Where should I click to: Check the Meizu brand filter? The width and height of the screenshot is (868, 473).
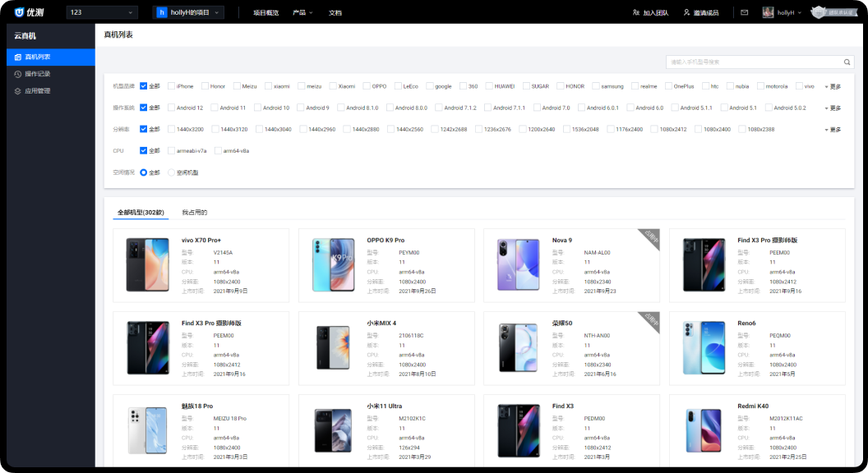click(x=237, y=86)
